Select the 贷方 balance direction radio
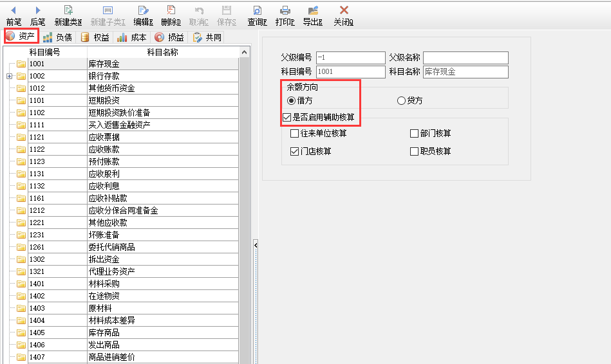 click(x=401, y=101)
